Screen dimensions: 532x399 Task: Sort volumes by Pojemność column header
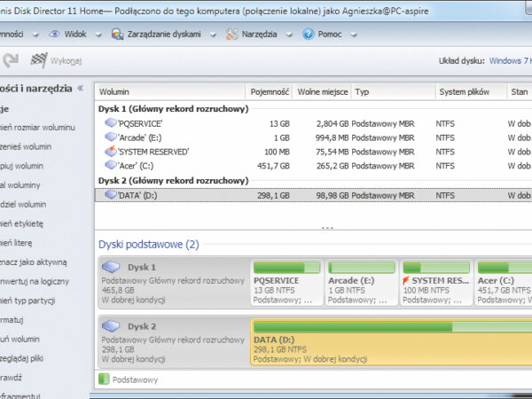click(270, 91)
